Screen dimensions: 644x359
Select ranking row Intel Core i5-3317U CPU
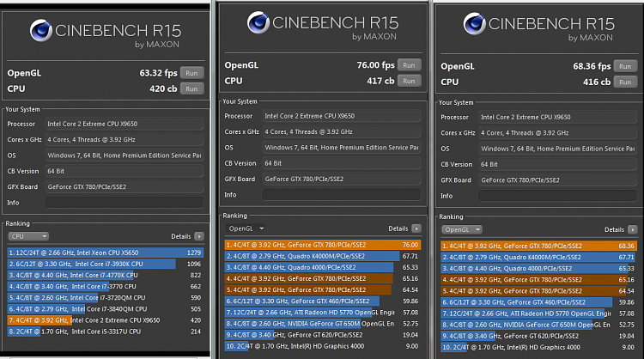[106, 332]
